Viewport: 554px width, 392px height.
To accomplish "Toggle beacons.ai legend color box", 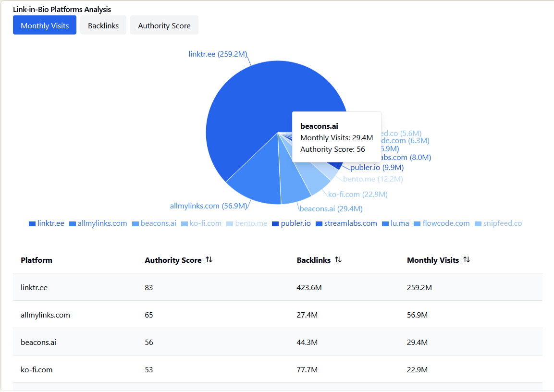I will click(x=135, y=224).
